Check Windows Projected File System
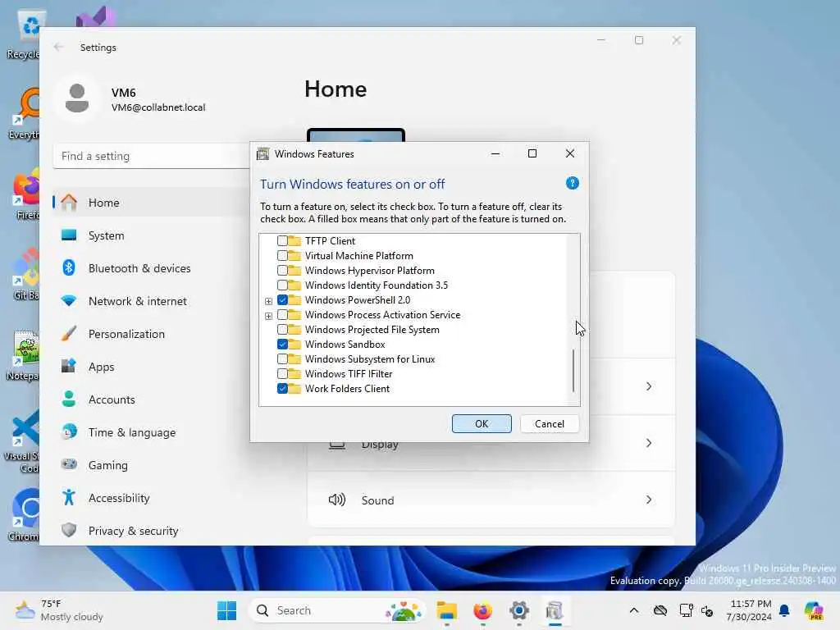840x630 pixels. (x=282, y=330)
